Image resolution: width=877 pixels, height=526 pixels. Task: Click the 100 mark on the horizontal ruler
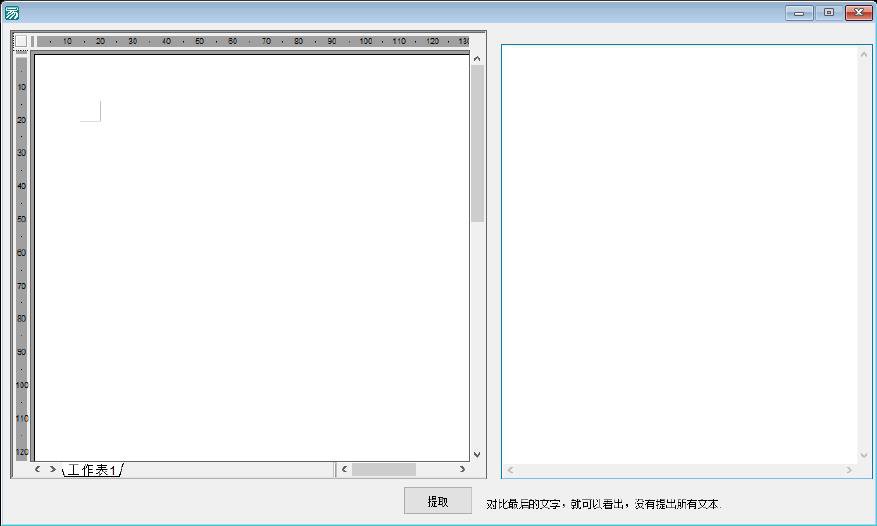[x=365, y=41]
